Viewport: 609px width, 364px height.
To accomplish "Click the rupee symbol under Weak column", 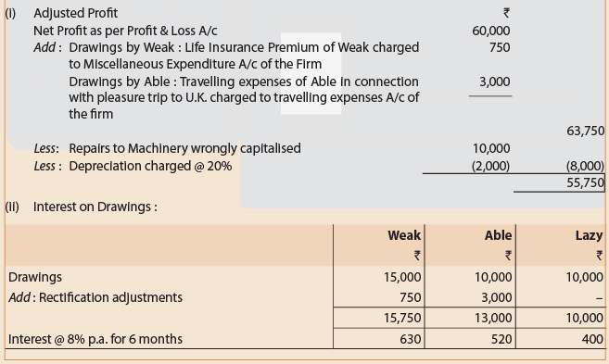I will click(417, 256).
